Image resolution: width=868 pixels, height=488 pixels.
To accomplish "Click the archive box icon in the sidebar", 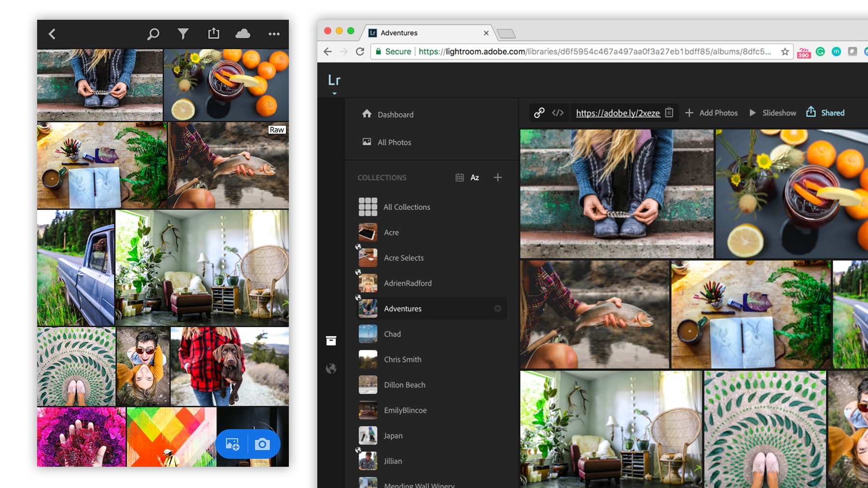I will (x=331, y=340).
